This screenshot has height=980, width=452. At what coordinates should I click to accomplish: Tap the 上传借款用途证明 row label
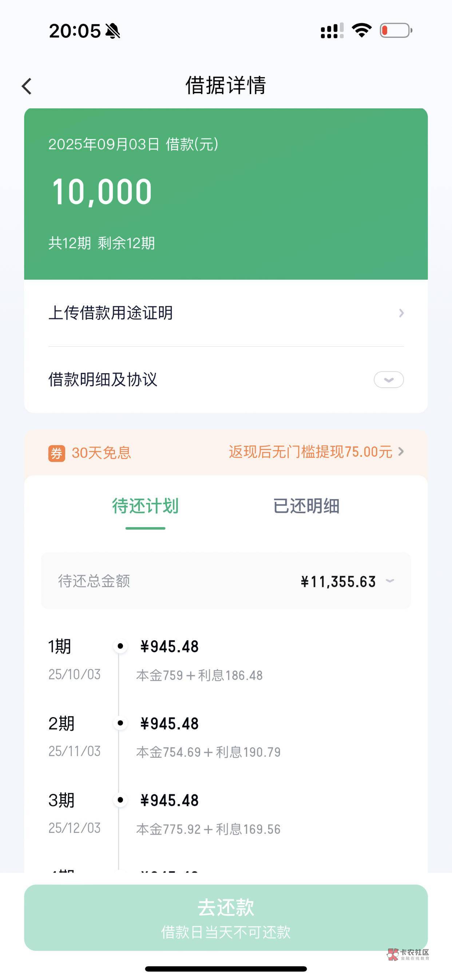[110, 313]
